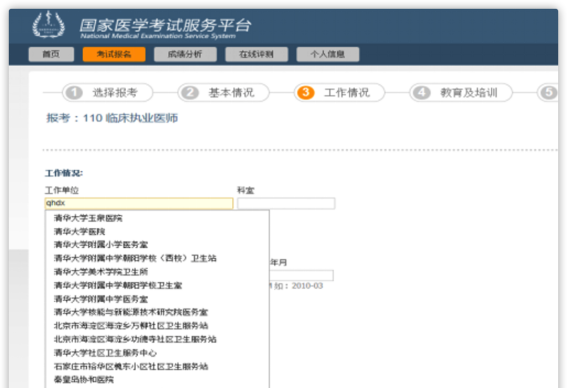Focus the 工作单位 input field containing qhdx
Image resolution: width=567 pixels, height=389 pixels.
(139, 203)
